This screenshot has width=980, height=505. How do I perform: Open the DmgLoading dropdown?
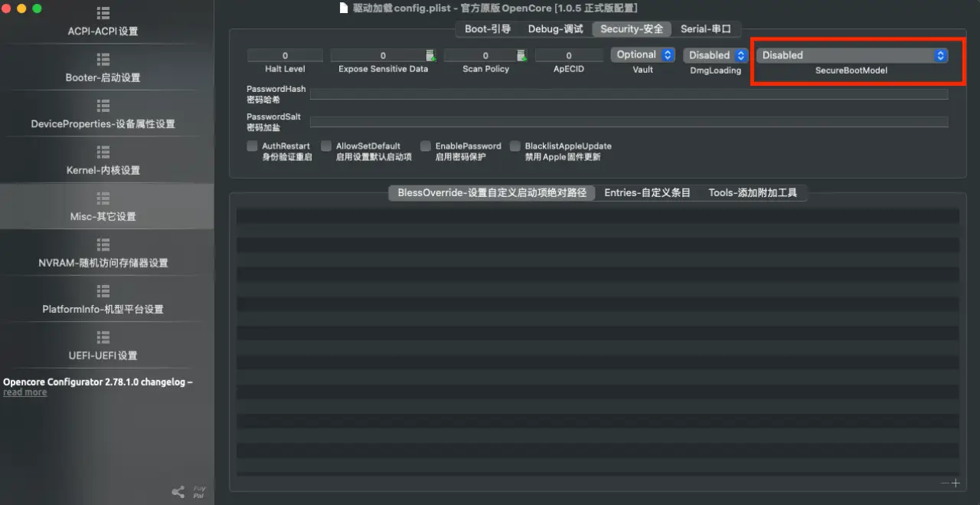pos(715,55)
